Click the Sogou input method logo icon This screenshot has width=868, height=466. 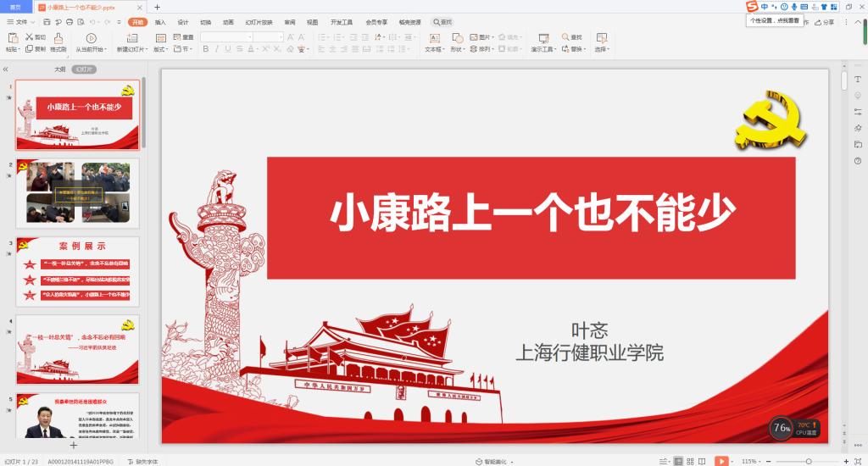pos(751,7)
